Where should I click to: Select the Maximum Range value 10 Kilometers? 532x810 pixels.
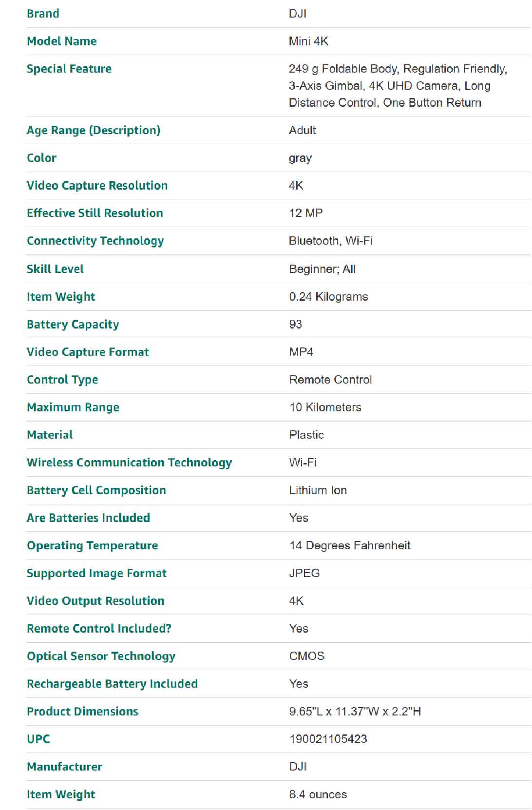[325, 407]
